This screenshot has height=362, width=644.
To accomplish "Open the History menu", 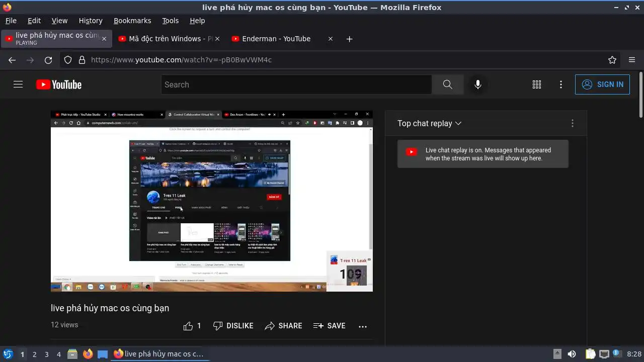I will click(x=91, y=21).
